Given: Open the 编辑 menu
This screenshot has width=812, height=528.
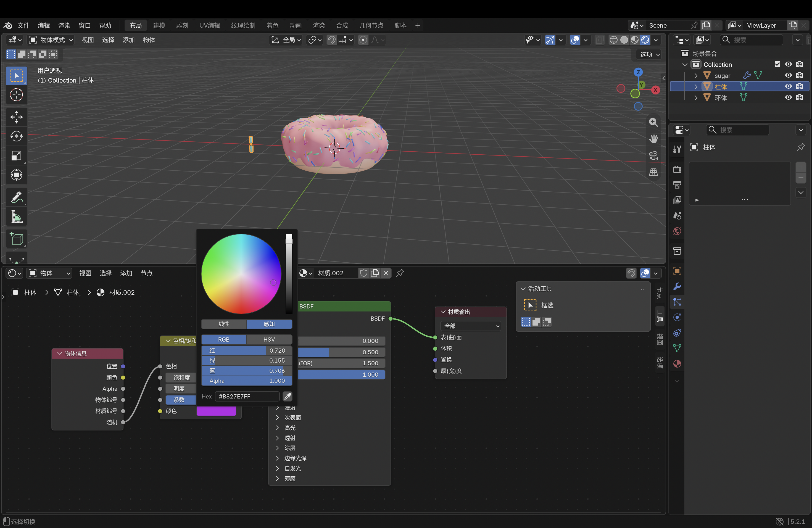Looking at the screenshot, I should coord(44,26).
